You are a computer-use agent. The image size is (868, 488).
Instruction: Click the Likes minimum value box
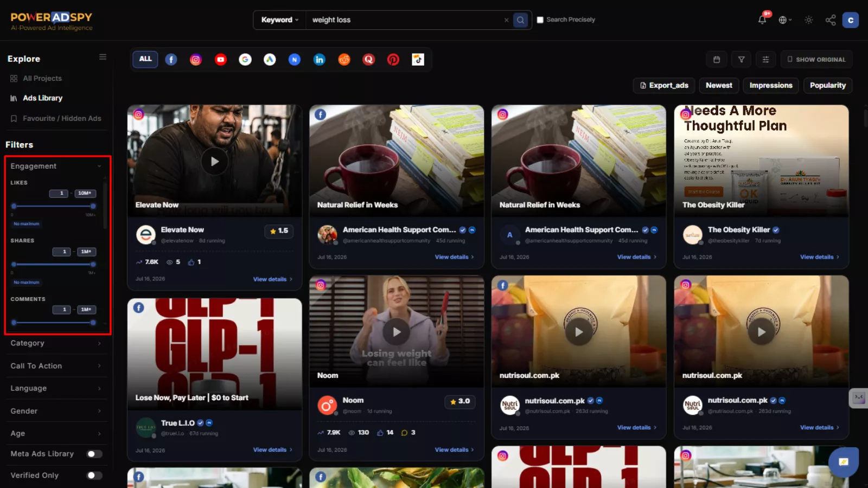click(59, 194)
